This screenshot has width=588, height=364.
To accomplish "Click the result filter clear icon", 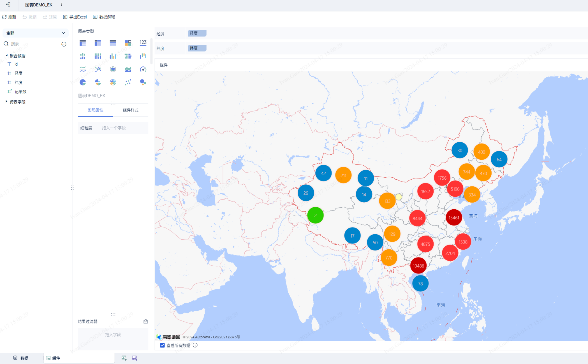I will (x=145, y=321).
